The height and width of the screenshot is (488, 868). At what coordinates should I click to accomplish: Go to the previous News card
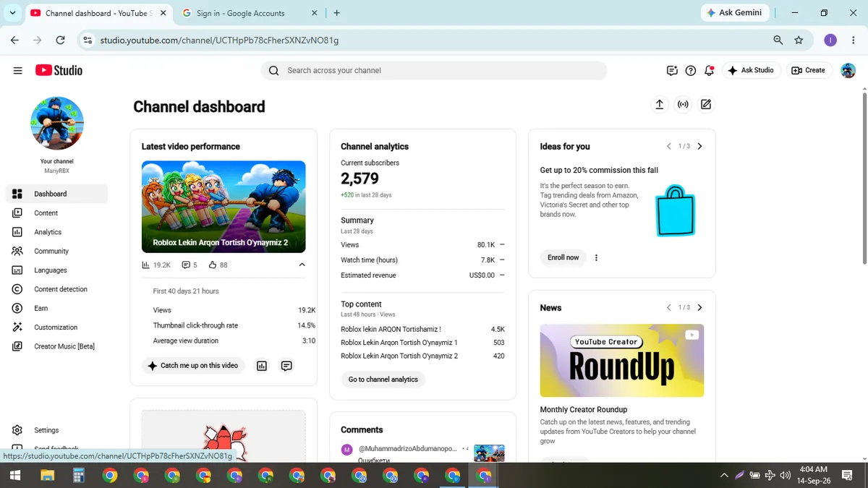pos(668,307)
